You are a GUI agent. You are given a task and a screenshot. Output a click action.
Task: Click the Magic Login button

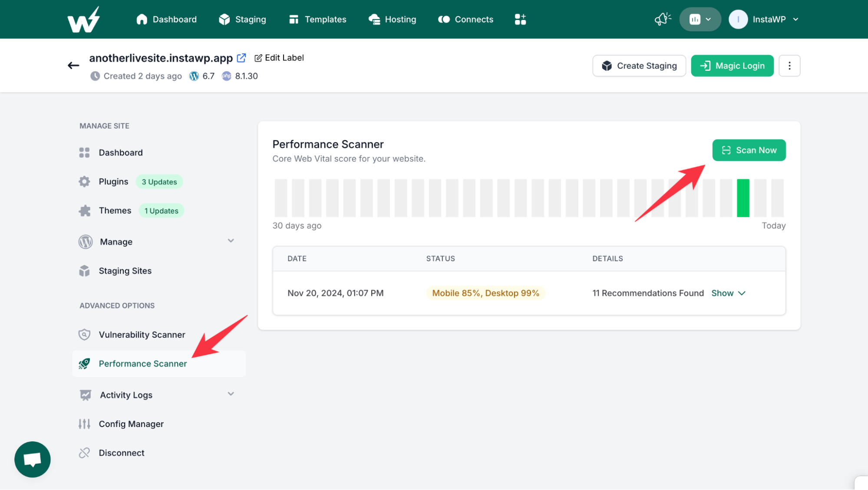click(732, 66)
